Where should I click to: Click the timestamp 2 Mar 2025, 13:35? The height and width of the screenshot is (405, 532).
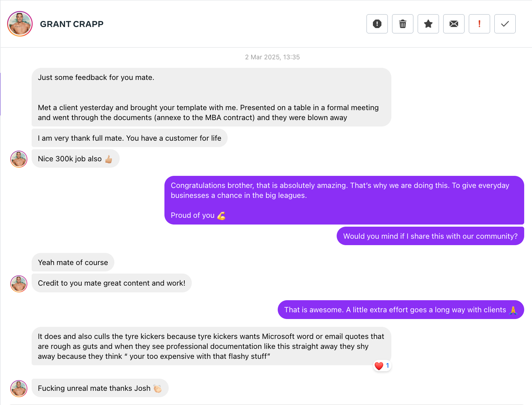click(x=272, y=57)
